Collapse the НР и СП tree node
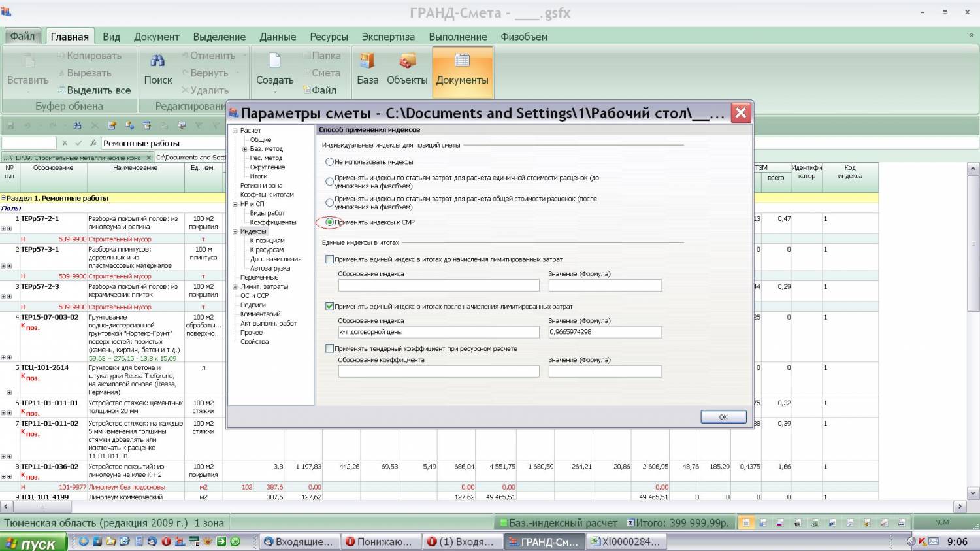980x551 pixels. click(235, 204)
